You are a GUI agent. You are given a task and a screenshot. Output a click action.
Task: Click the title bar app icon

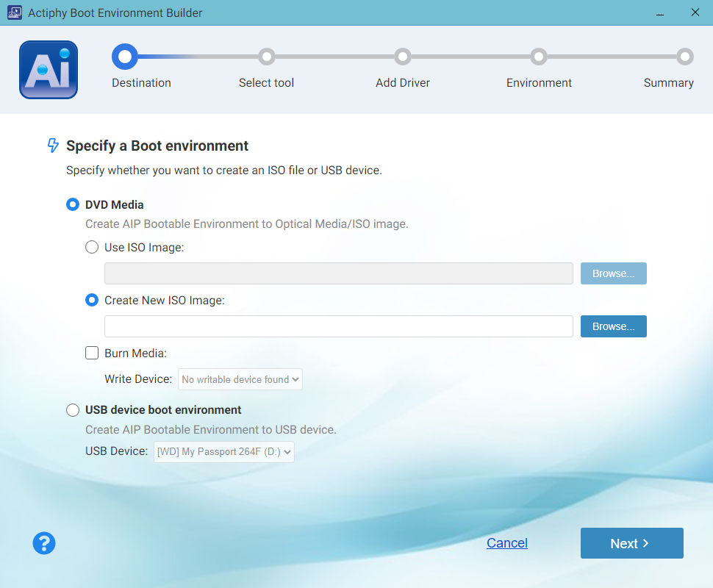(14, 12)
